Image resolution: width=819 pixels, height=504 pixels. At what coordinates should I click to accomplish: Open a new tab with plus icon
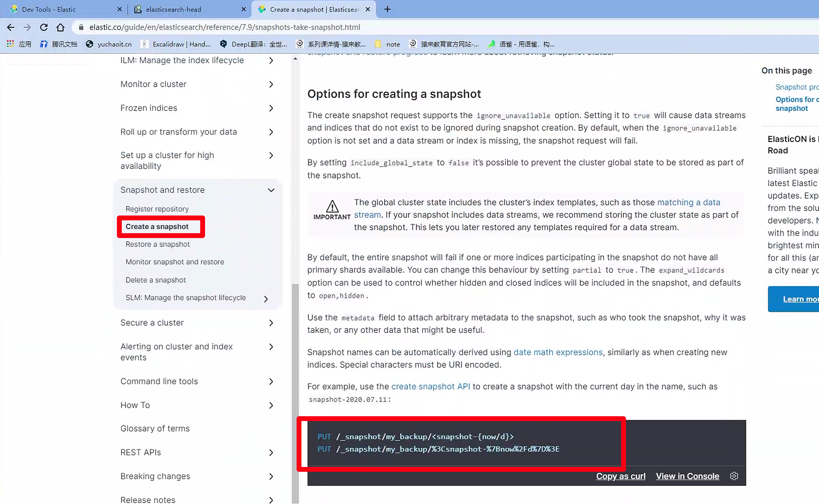(x=387, y=9)
